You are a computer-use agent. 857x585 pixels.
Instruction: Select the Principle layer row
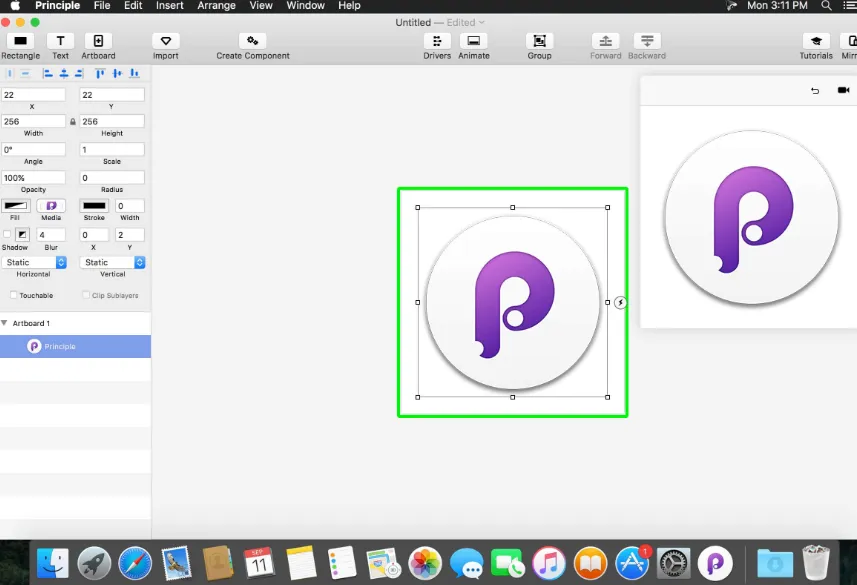pos(75,347)
